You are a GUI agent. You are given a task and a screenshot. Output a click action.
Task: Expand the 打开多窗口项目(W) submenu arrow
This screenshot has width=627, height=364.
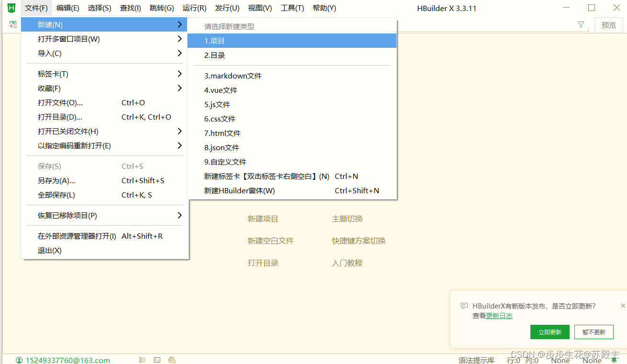pyautogui.click(x=179, y=39)
